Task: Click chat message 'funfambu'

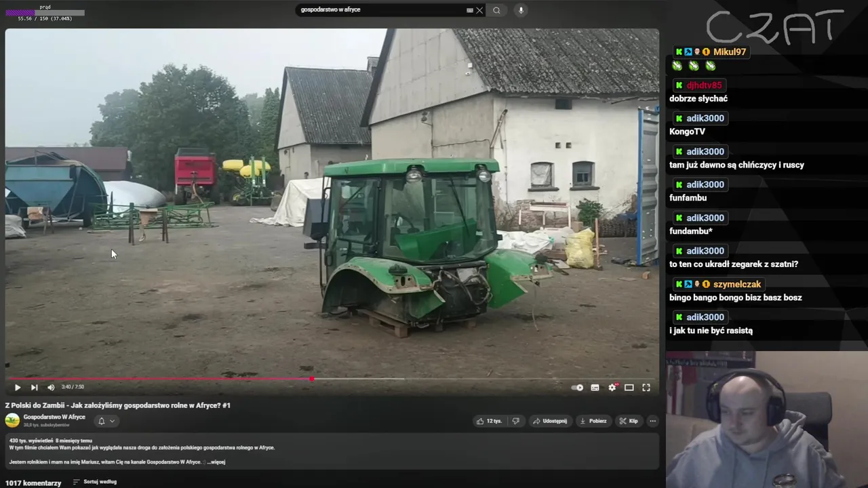Action: (x=688, y=198)
